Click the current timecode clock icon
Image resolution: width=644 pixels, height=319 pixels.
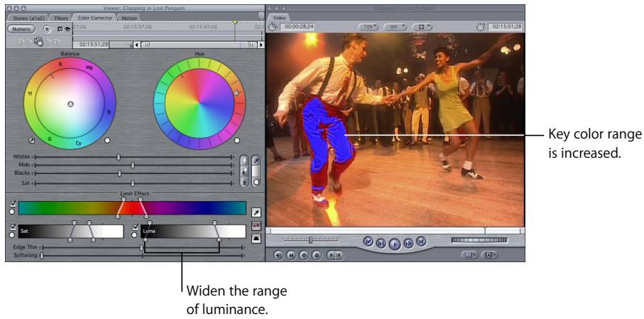point(482,27)
